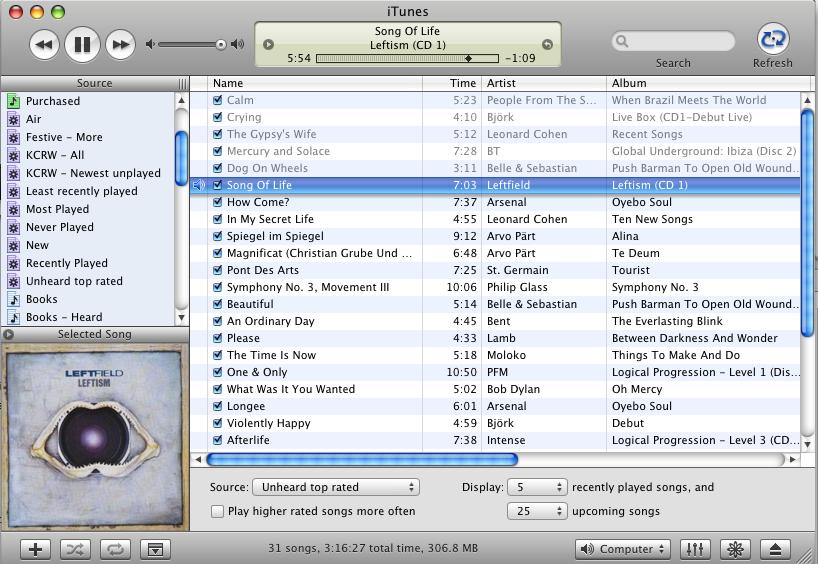This screenshot has width=818, height=564.
Task: Add a new playlist with plus button
Action: pyautogui.click(x=35, y=549)
